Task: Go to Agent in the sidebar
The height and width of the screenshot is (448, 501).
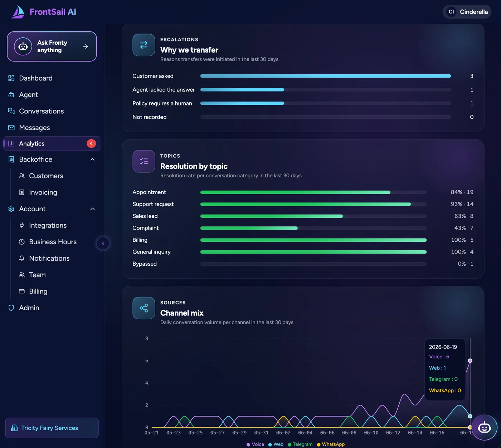Action: point(52,95)
